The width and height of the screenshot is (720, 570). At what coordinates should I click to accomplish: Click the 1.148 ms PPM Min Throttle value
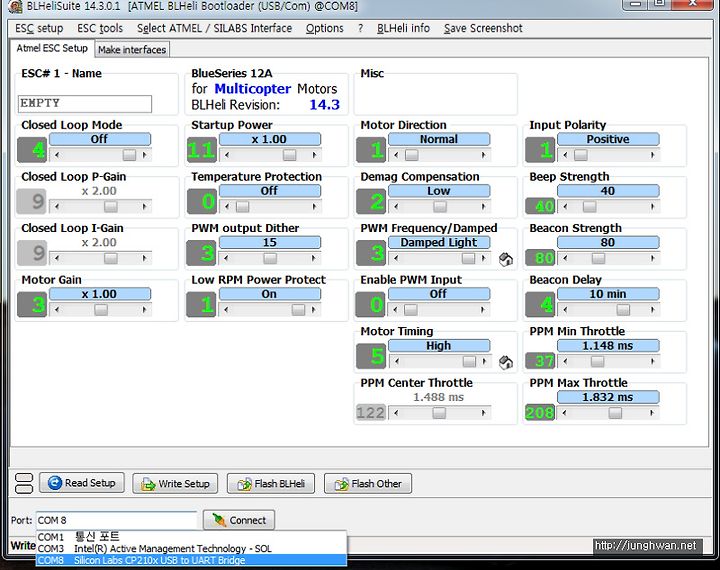[x=608, y=345]
